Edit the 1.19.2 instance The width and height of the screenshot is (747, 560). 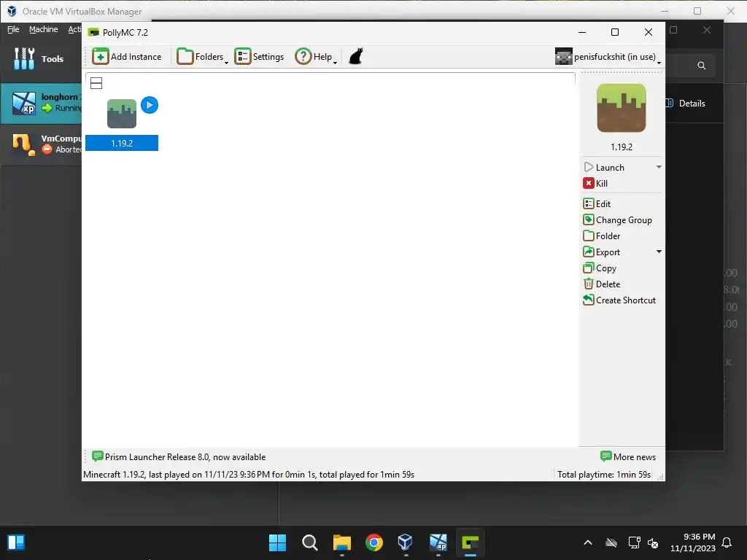597,204
